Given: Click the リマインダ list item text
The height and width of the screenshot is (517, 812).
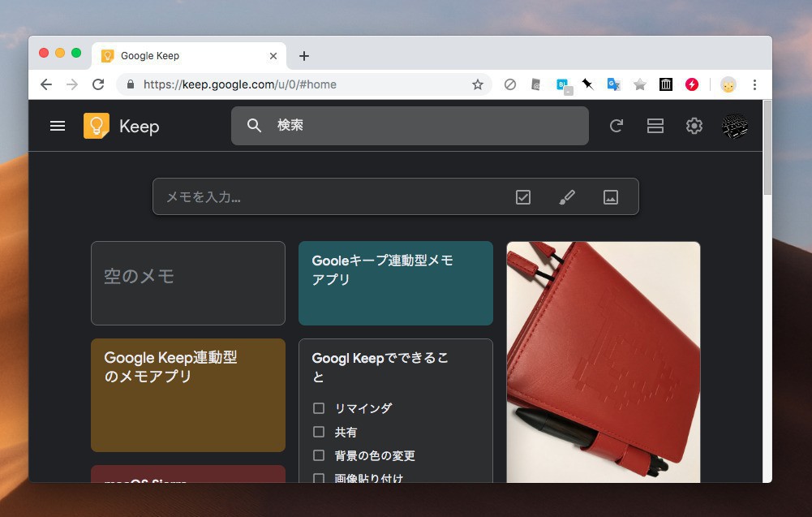Looking at the screenshot, I should coord(363,408).
